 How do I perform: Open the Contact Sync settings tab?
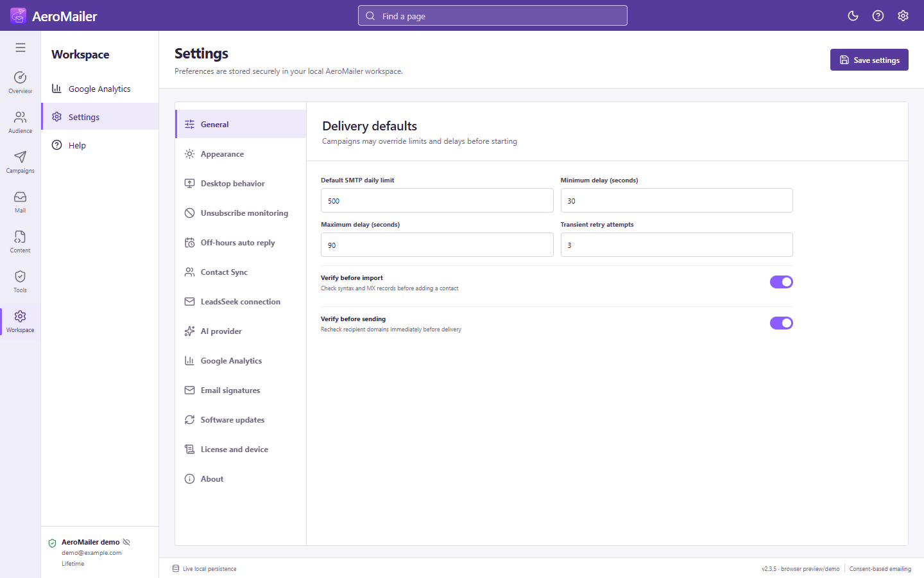click(241, 272)
